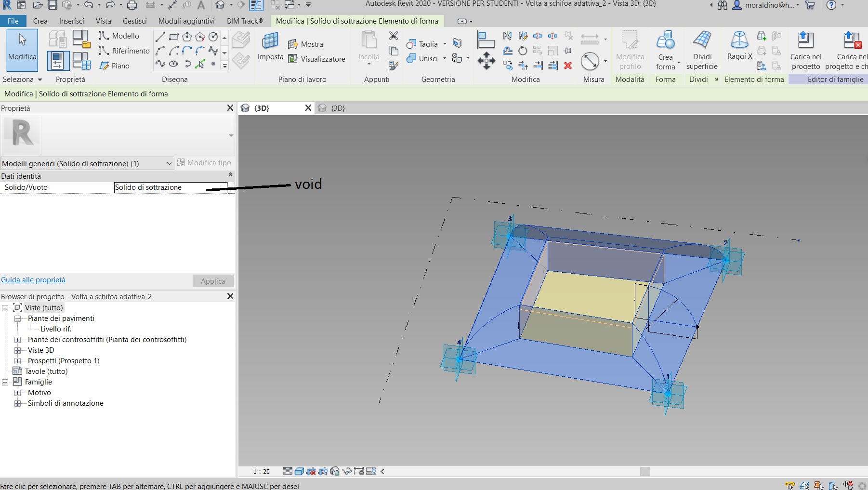
Task: Toggle Thin Lines icon in quick access toolbar
Action: [x=256, y=5]
